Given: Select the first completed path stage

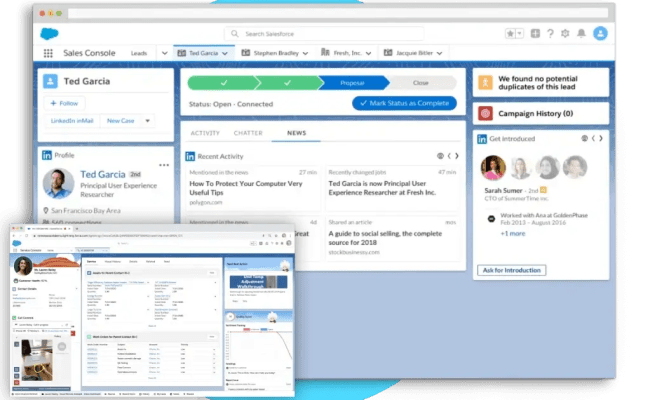Looking at the screenshot, I should point(223,83).
